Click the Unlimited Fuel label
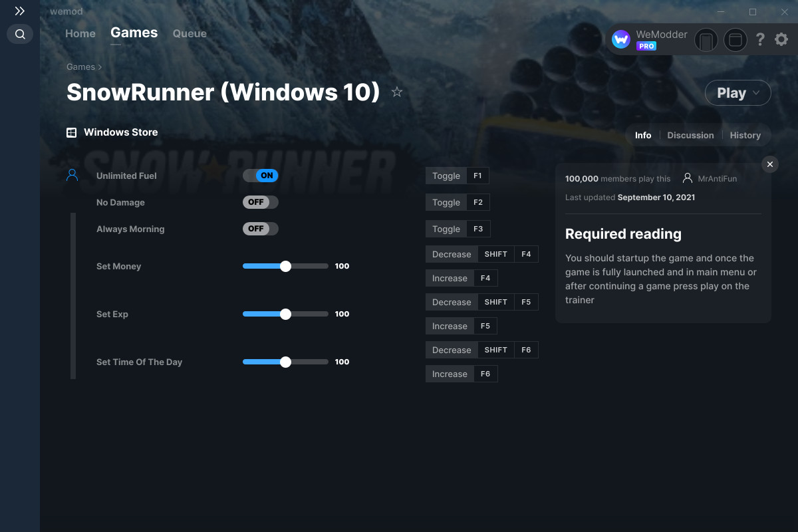Image resolution: width=798 pixels, height=532 pixels. tap(126, 176)
